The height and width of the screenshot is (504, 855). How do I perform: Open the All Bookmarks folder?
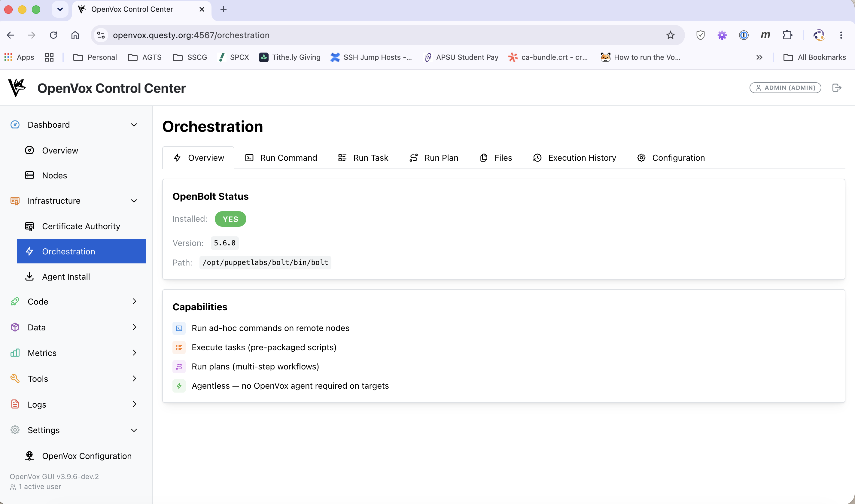tap(814, 57)
